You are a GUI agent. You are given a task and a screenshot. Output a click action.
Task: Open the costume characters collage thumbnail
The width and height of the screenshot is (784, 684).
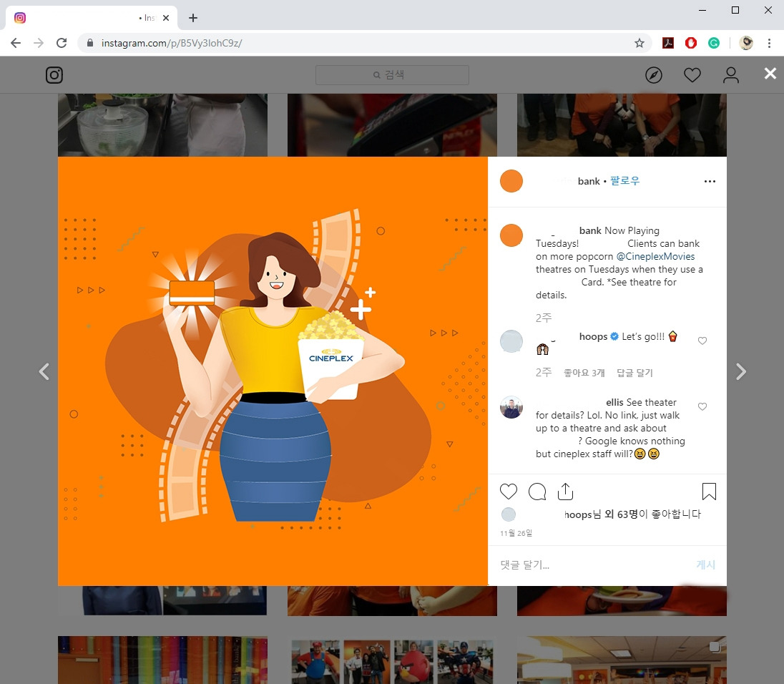coord(392,660)
